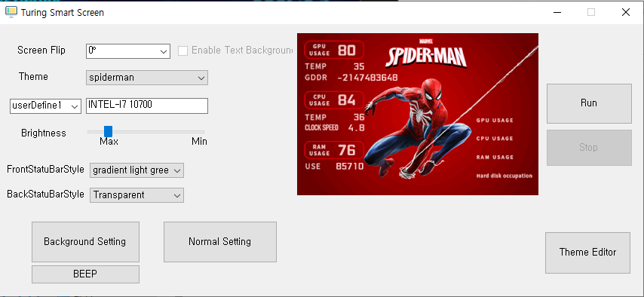The height and width of the screenshot is (297, 644).
Task: Toggle Enable Text Background checkbox
Action: (182, 51)
